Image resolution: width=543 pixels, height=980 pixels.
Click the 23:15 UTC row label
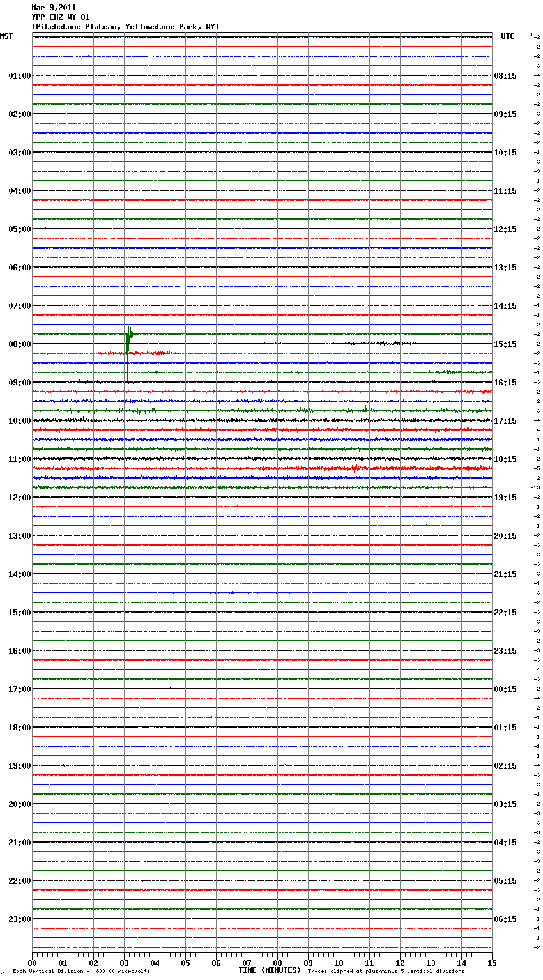tap(505, 651)
